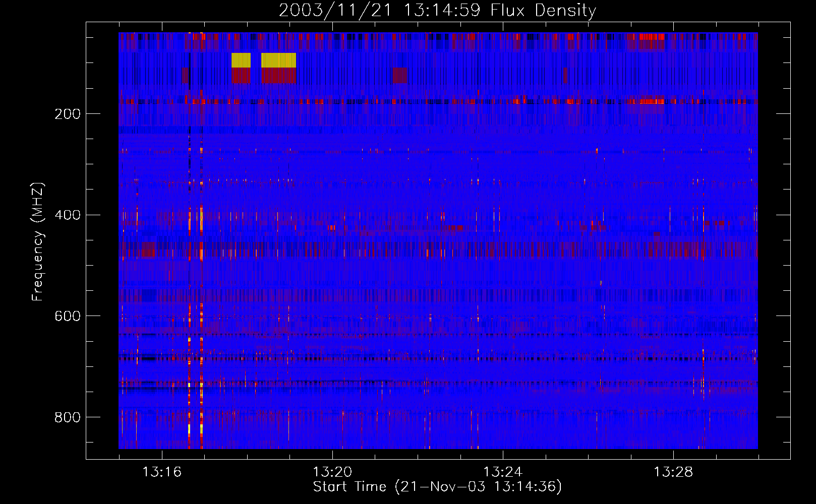Select the 600 frequency tick label
Image resolution: width=816 pixels, height=504 pixels.
point(68,316)
